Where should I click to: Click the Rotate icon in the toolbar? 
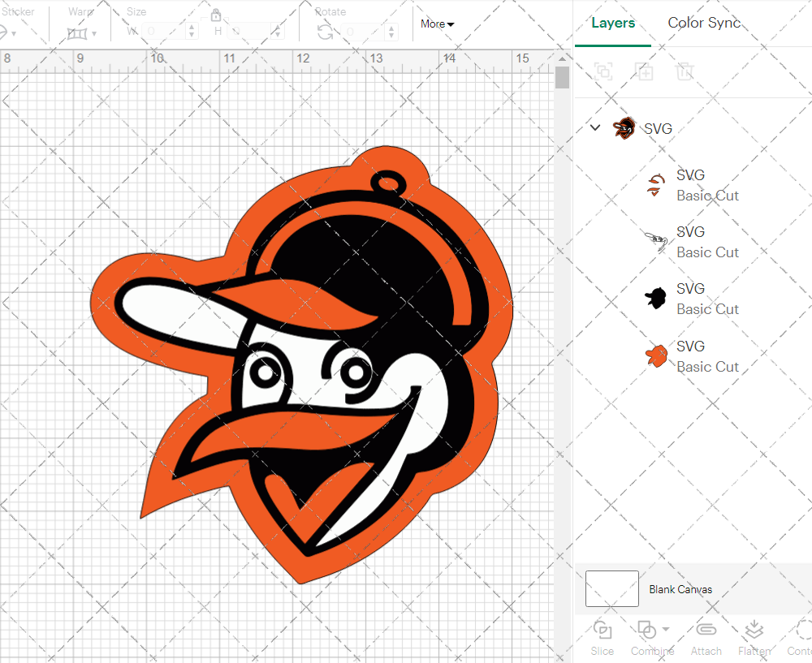click(325, 32)
